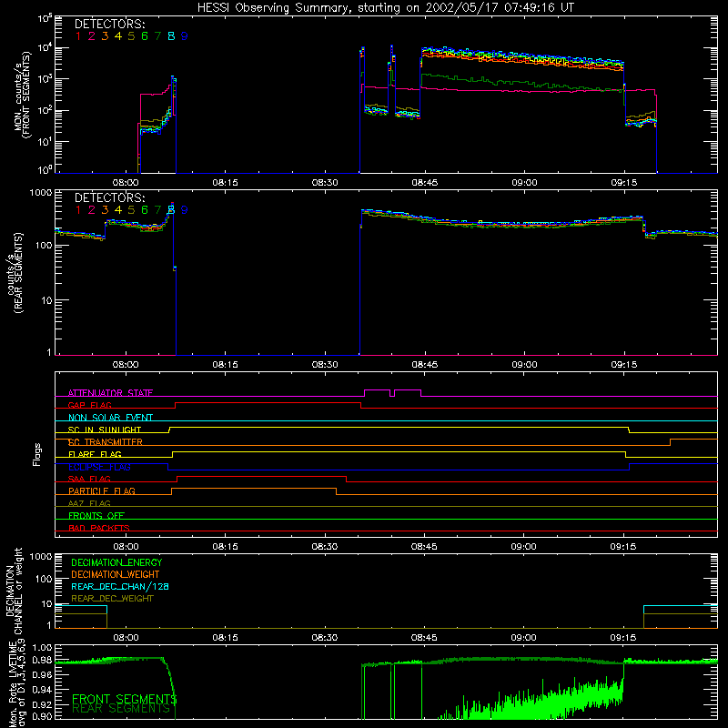Click the DECIMATION_WEIGHT legend entry
This screenshot has width=728, height=728.
pos(116,574)
